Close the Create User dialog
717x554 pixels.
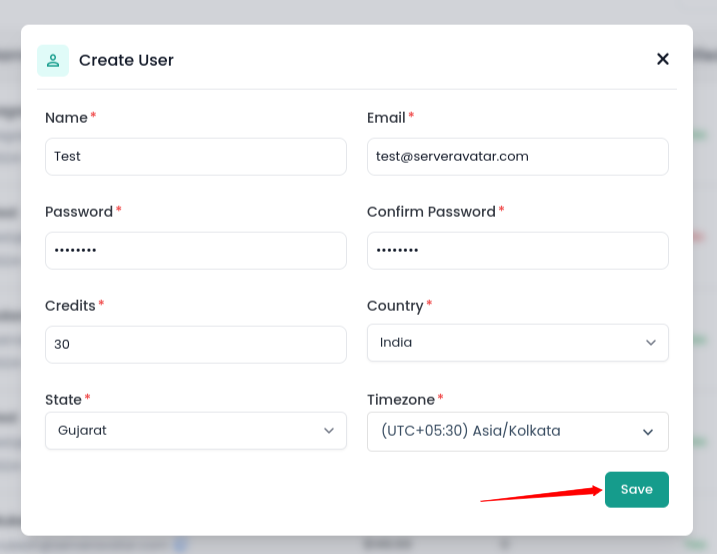pos(662,59)
